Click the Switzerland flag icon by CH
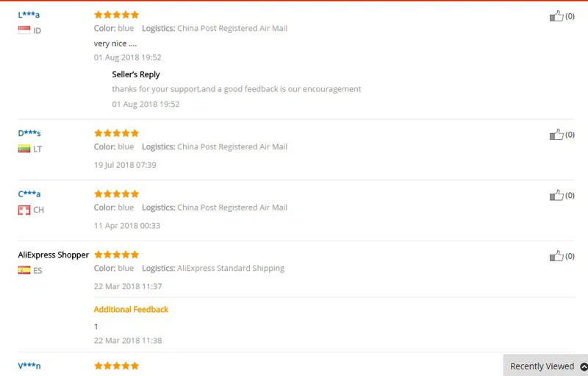This screenshot has height=376, width=588. pyautogui.click(x=24, y=210)
